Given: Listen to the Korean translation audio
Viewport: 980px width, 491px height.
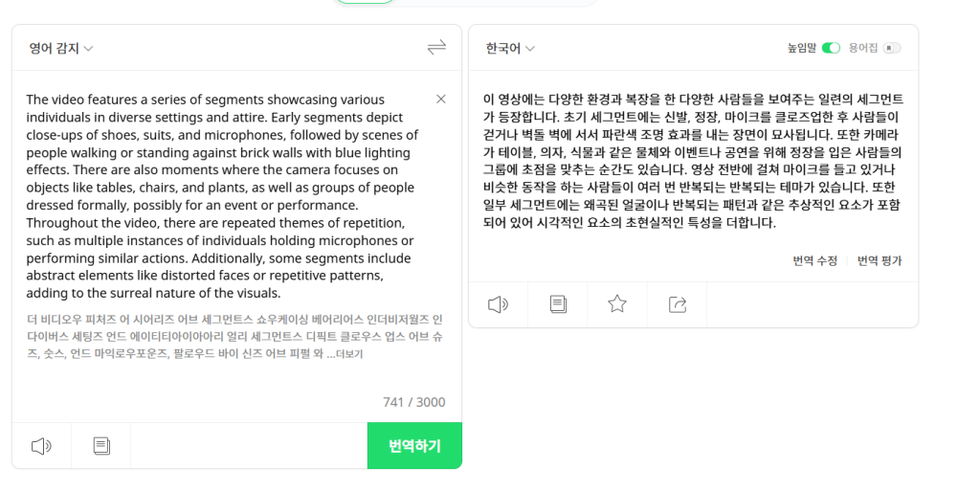Looking at the screenshot, I should click(x=498, y=304).
